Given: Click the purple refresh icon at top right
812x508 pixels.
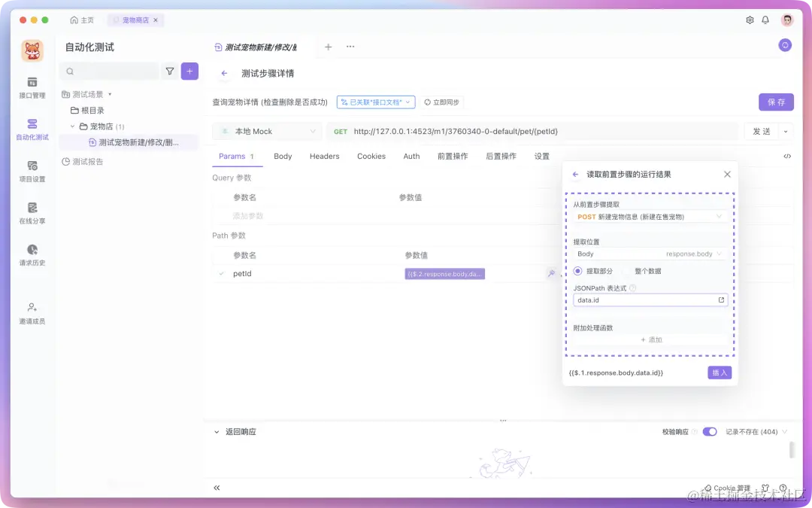Looking at the screenshot, I should pyautogui.click(x=785, y=45).
